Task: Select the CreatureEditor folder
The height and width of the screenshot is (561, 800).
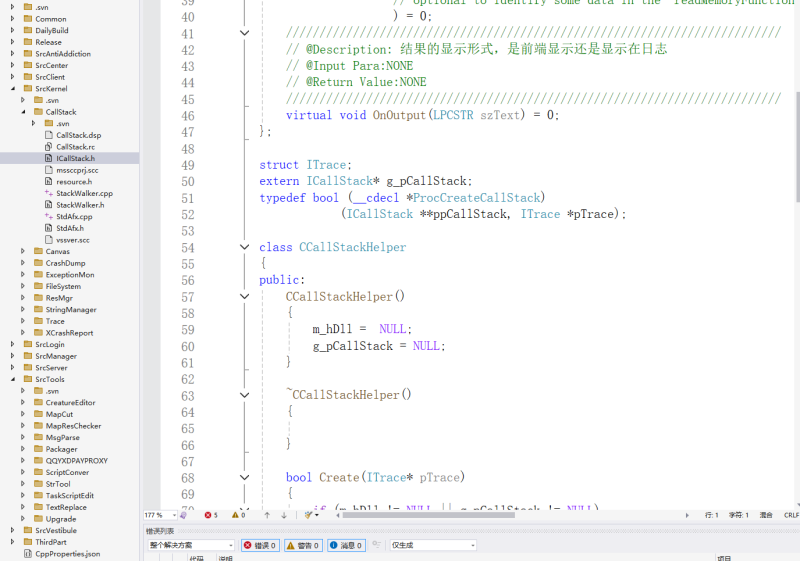Action: pyautogui.click(x=70, y=402)
